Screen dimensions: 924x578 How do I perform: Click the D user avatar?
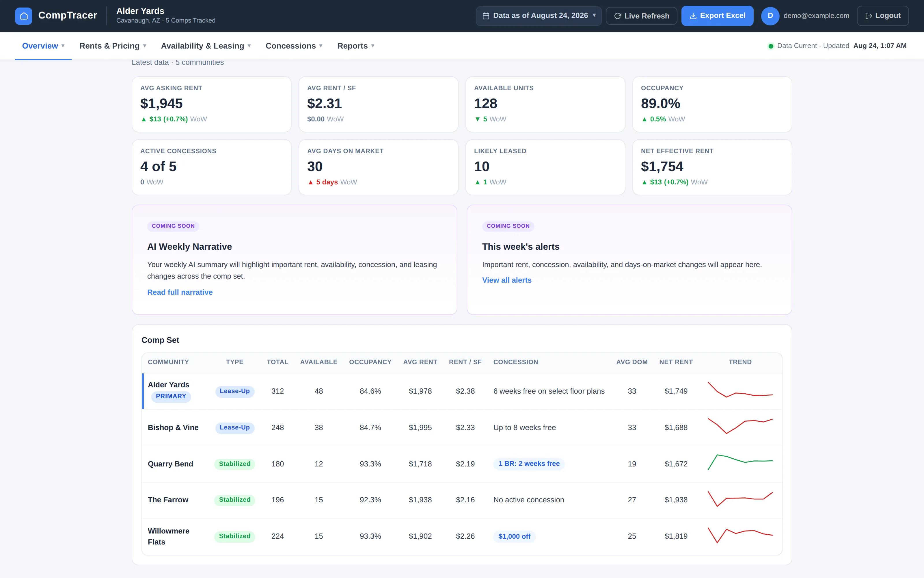point(770,16)
